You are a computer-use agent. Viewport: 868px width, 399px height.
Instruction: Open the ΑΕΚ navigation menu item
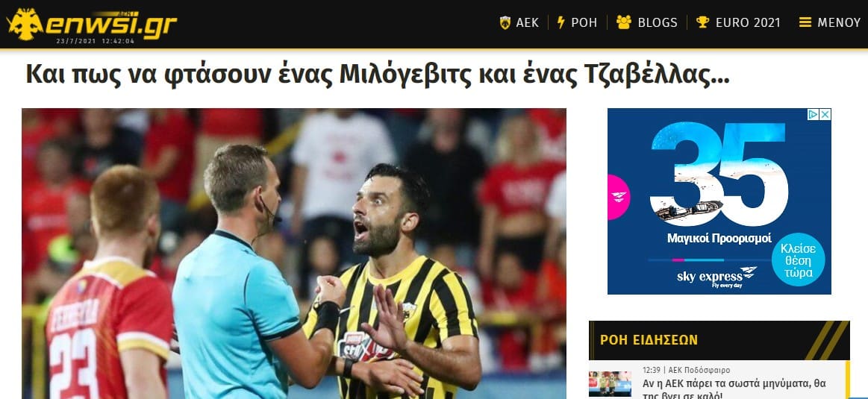pyautogui.click(x=527, y=22)
